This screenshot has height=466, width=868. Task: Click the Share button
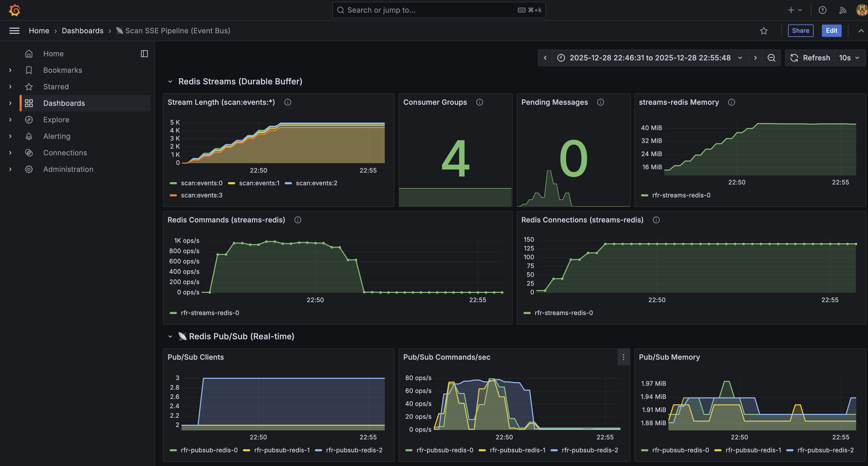click(800, 31)
